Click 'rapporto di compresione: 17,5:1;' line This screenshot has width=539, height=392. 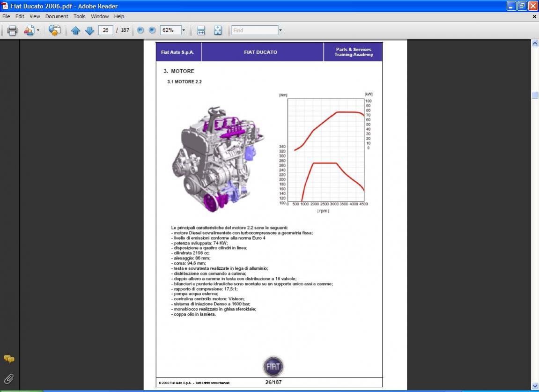click(204, 289)
